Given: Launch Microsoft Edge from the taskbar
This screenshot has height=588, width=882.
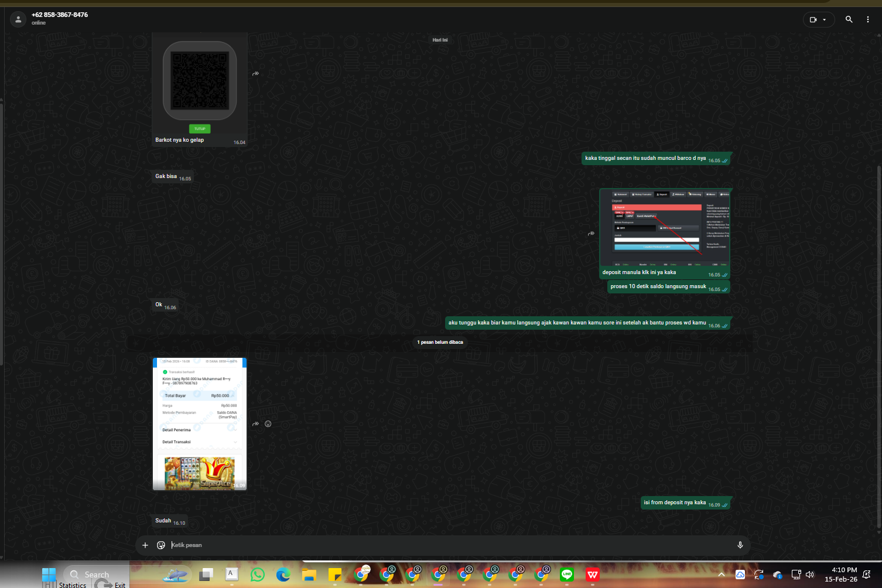Looking at the screenshot, I should (x=283, y=575).
